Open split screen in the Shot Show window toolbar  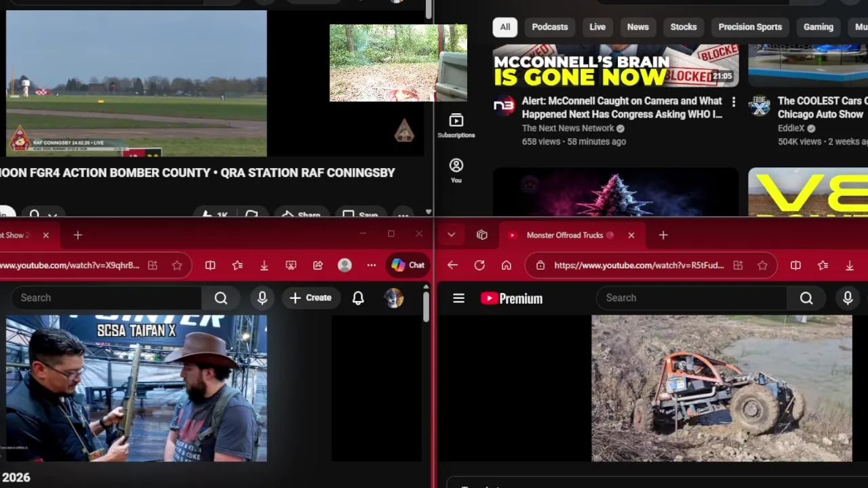210,266
